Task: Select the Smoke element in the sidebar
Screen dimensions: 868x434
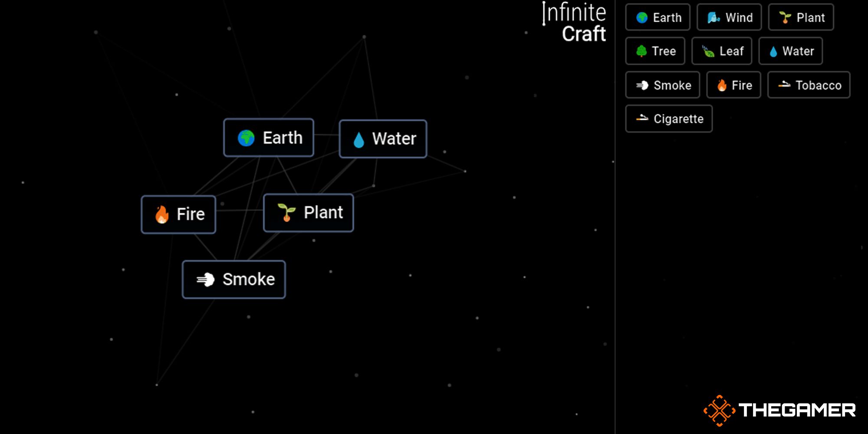Action: pos(663,85)
